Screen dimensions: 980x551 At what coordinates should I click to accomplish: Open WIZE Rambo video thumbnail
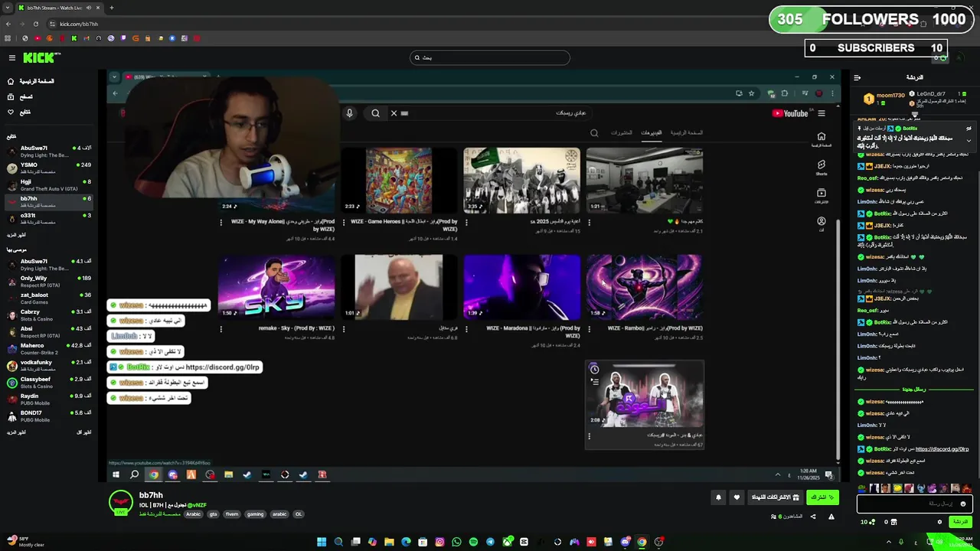point(644,287)
